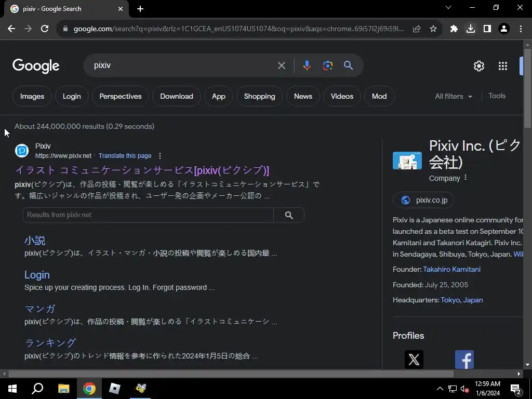Switch to Videos results
532x399 pixels.
click(x=342, y=96)
